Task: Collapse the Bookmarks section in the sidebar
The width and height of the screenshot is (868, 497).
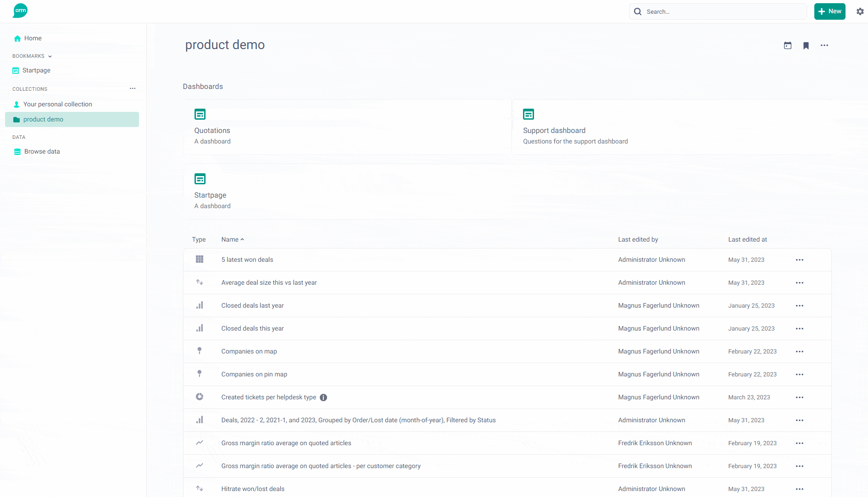Action: tap(50, 56)
